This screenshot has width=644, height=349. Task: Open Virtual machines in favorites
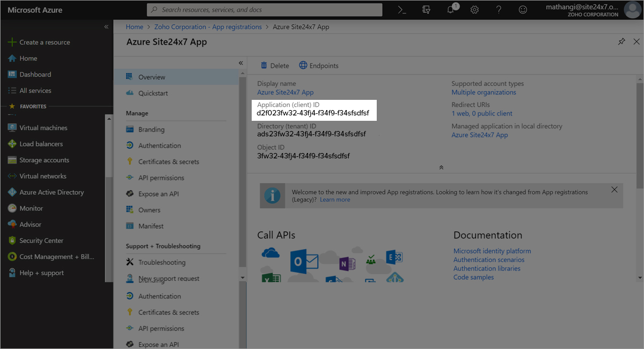[38, 128]
